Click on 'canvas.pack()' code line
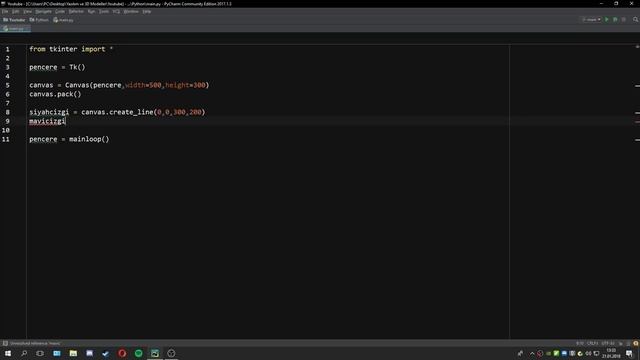The image size is (640, 360). (55, 94)
